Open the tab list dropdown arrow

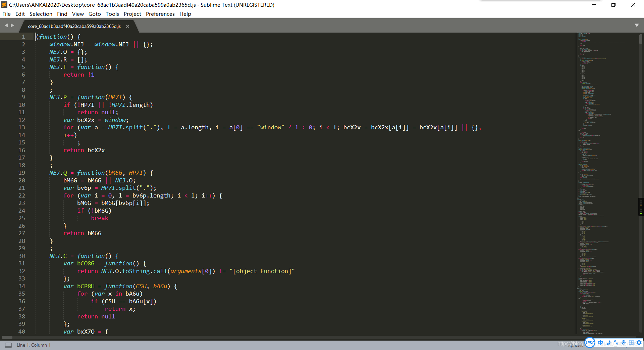coord(637,25)
